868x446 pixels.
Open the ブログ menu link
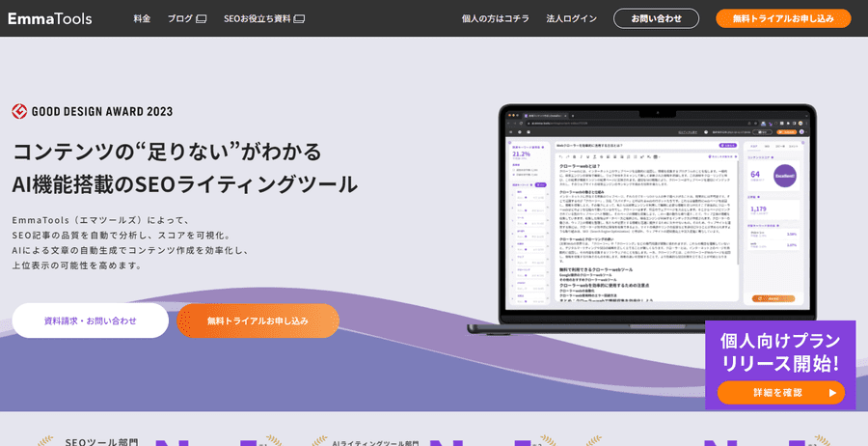180,18
